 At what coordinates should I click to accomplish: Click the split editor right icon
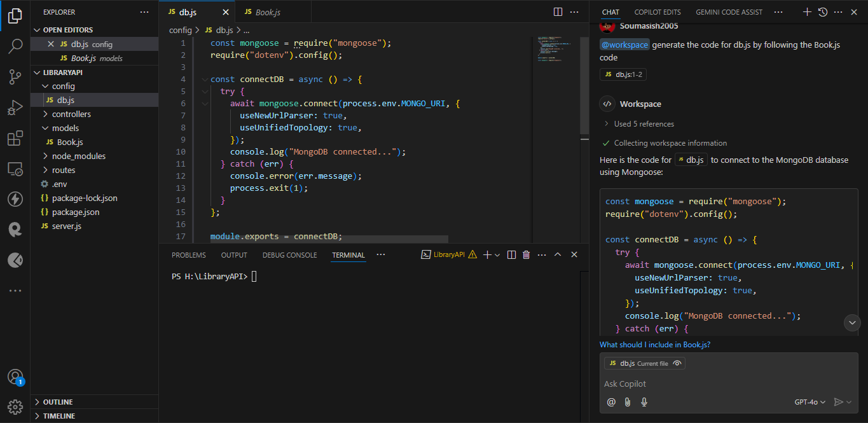coord(558,12)
